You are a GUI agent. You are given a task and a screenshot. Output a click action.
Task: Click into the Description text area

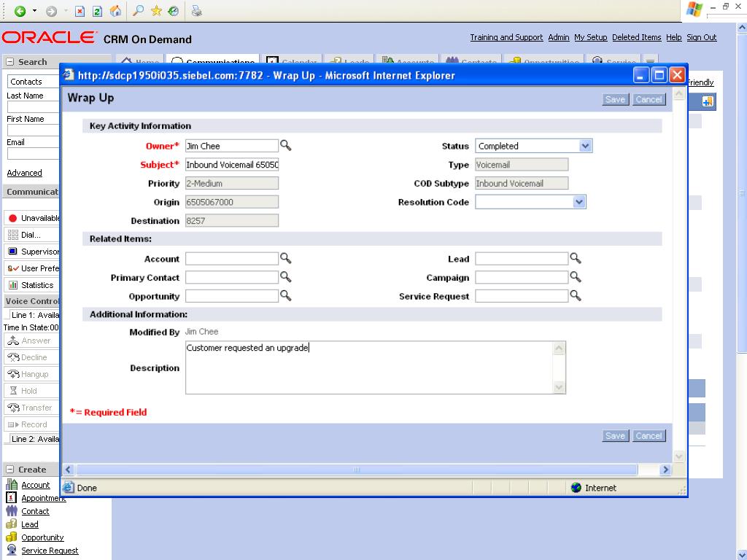[x=368, y=367]
